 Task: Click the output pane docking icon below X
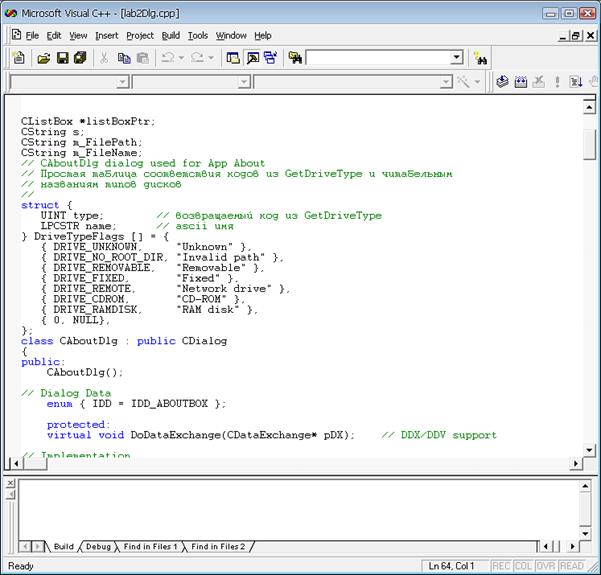click(x=11, y=494)
